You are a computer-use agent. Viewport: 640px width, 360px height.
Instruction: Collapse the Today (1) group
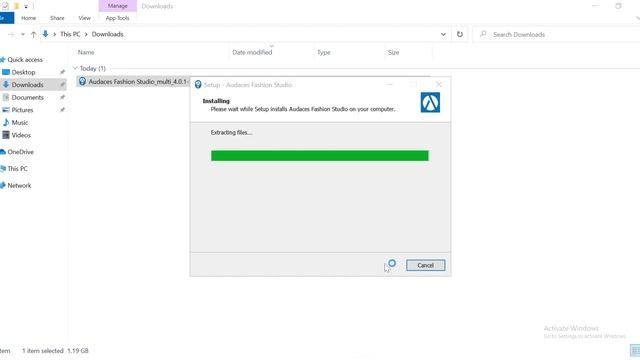[75, 68]
